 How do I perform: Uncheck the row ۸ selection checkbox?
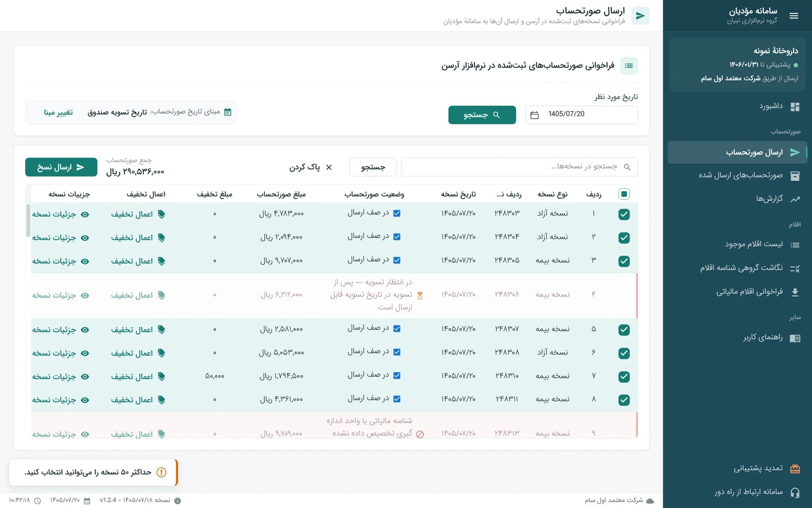(x=624, y=400)
